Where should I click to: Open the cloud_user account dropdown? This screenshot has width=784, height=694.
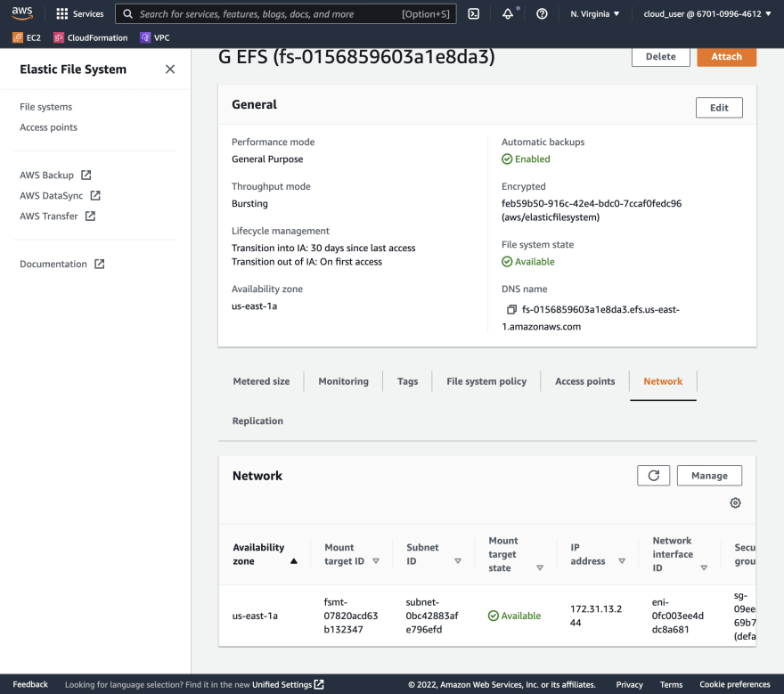point(707,14)
